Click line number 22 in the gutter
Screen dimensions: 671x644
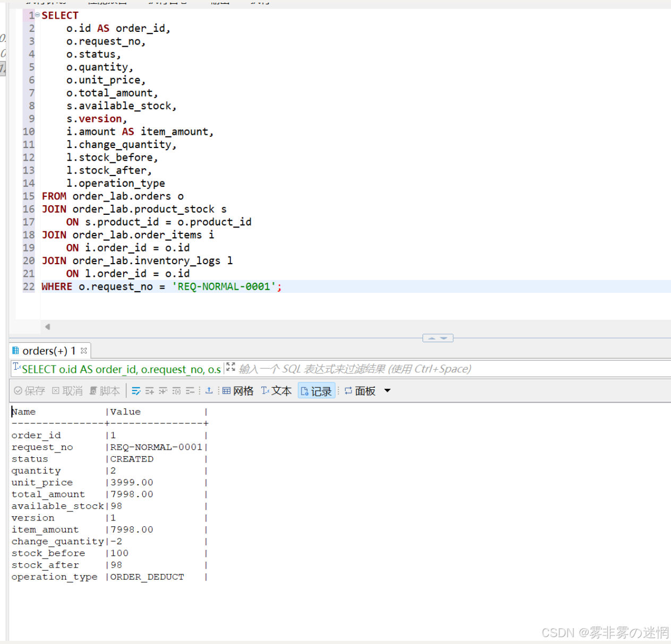pos(29,286)
